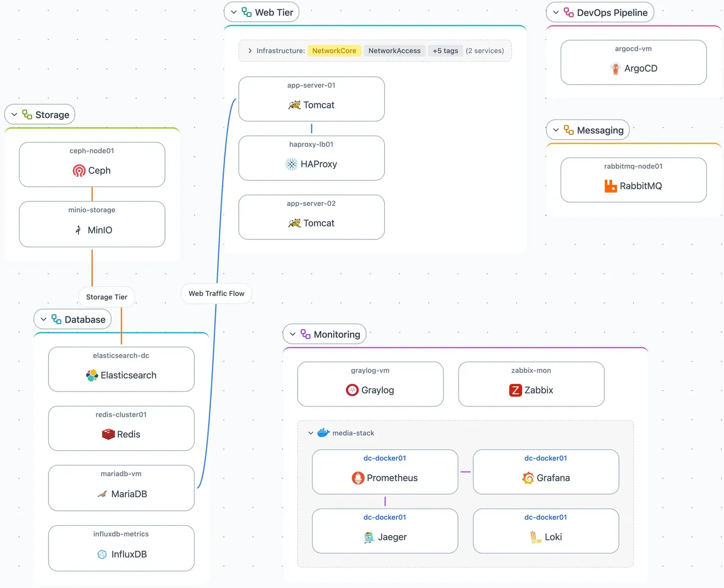Click the haproxy-lb01 host name
The height and width of the screenshot is (588, 724).
point(311,144)
